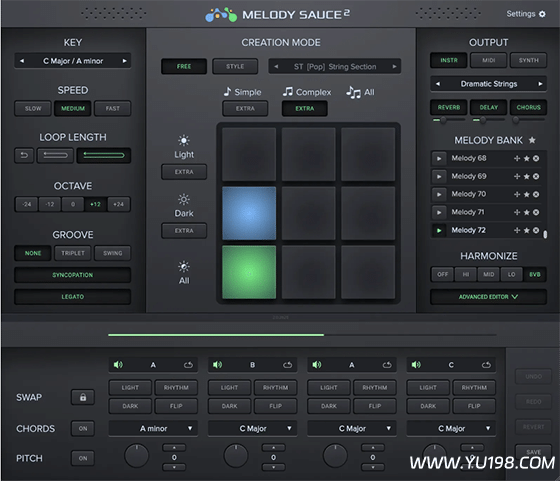Play Melody 69
Image resolution: width=560 pixels, height=481 pixels.
(439, 176)
